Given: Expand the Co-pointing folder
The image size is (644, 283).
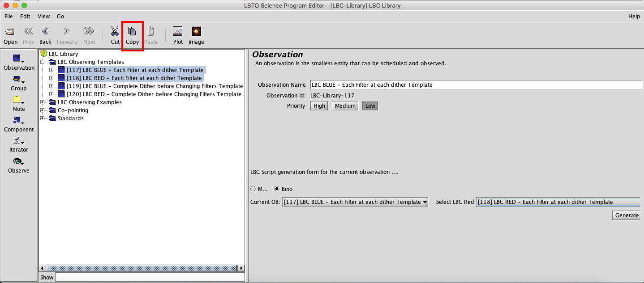Looking at the screenshot, I should pos(43,110).
